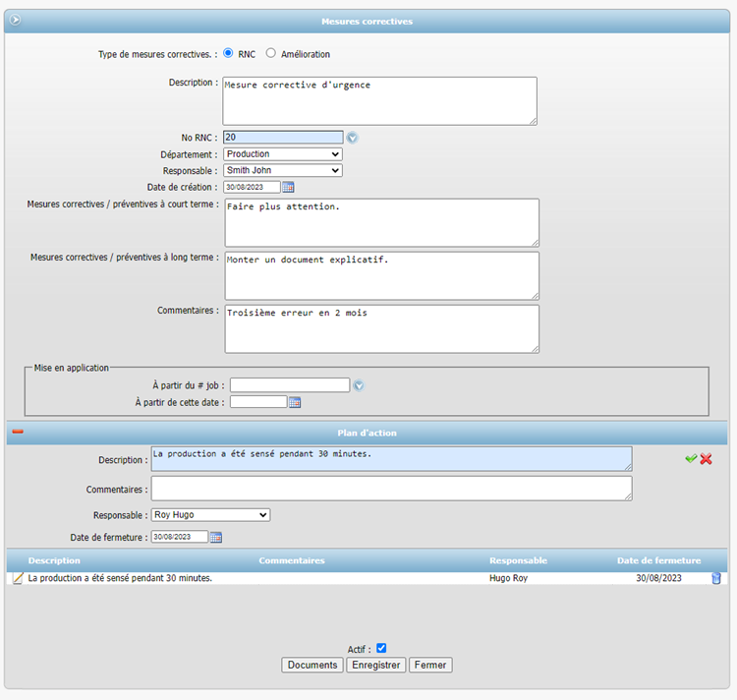Select the Amélioration radio button
Viewport: 737px width, 700px height.
(271, 53)
